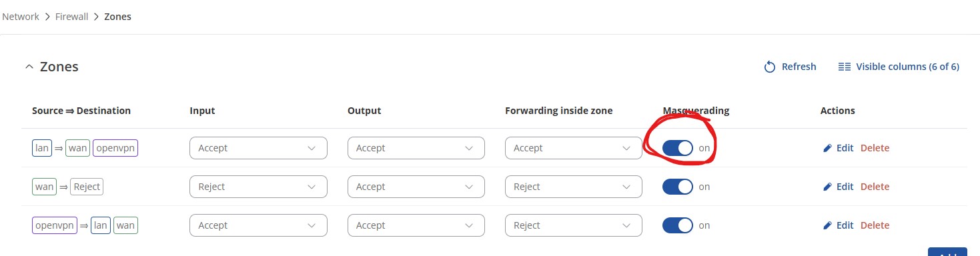Disable masquerading for the lan zone

[678, 148]
